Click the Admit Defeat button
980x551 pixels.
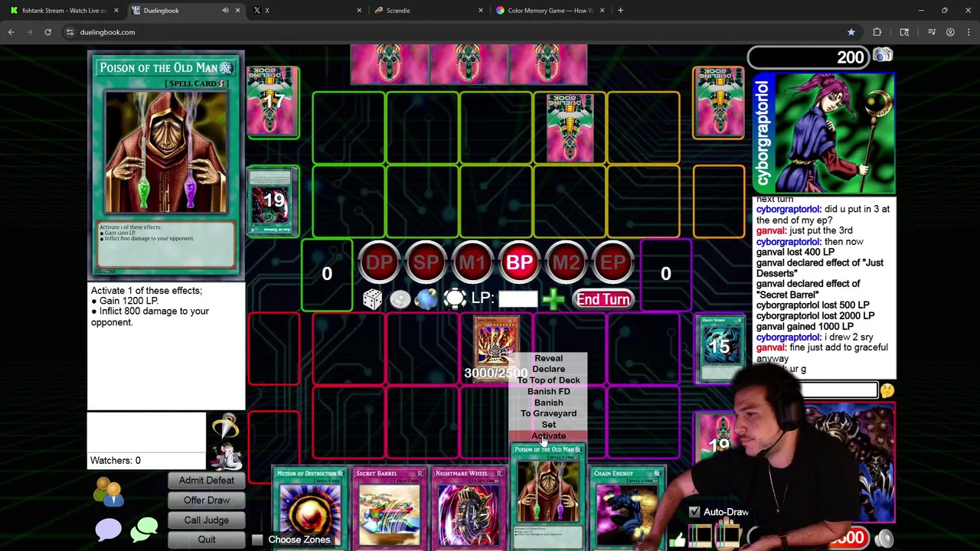207,481
